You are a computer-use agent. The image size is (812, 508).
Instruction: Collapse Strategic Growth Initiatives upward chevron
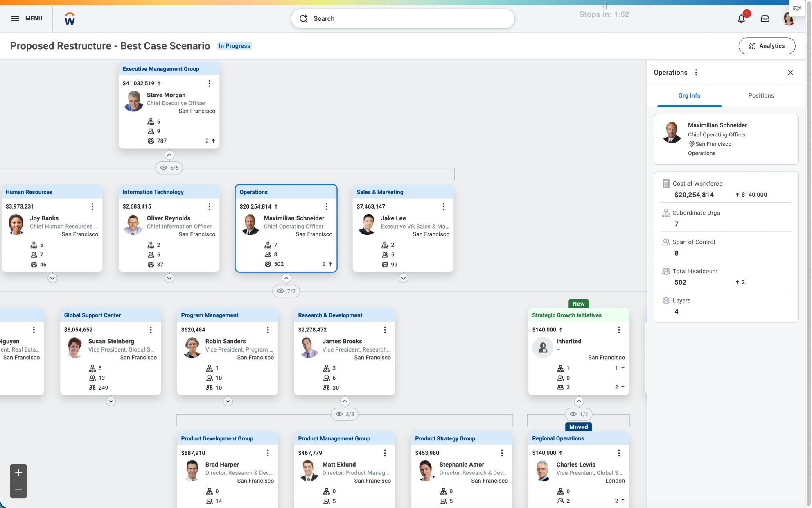pos(579,401)
